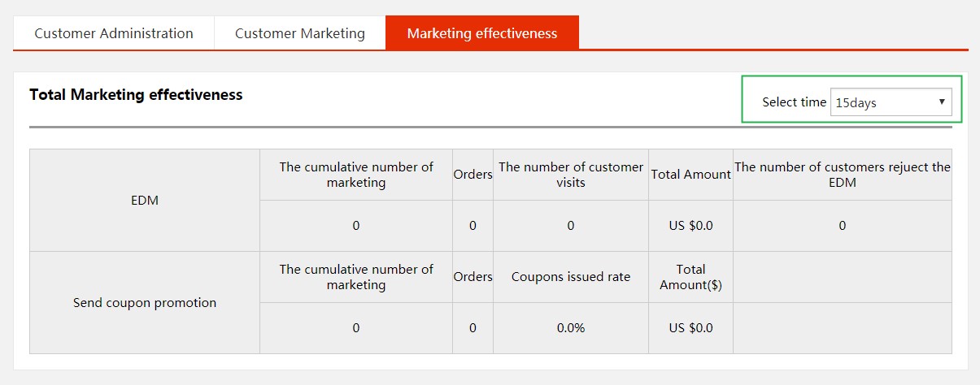Click the Coupons issued rate header
Screen dimensions: 980x385
pyautogui.click(x=570, y=277)
